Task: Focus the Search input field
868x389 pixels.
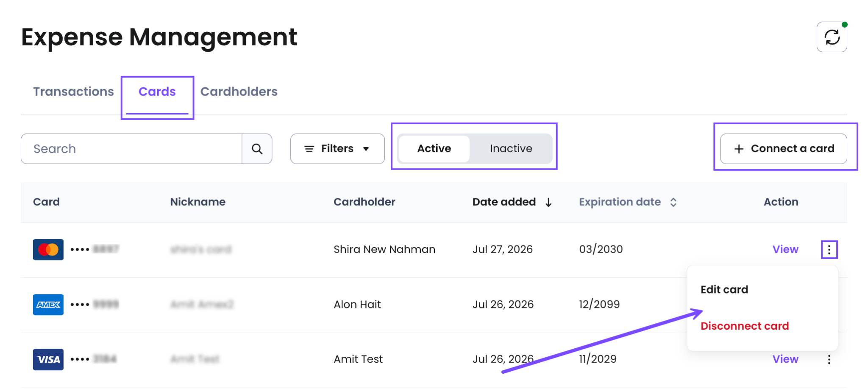Action: pyautogui.click(x=131, y=149)
